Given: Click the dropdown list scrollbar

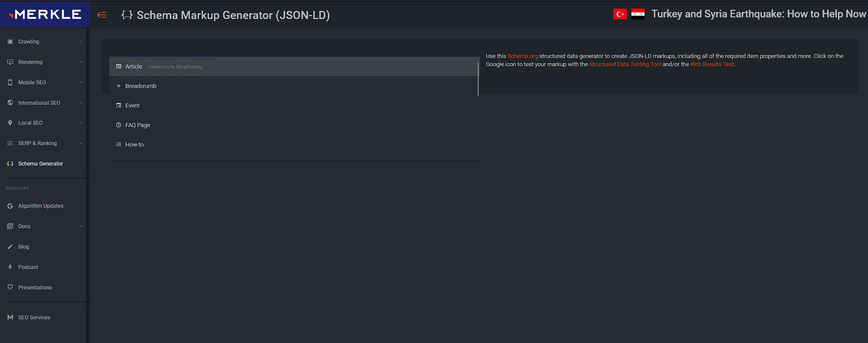Looking at the screenshot, I should (x=478, y=79).
